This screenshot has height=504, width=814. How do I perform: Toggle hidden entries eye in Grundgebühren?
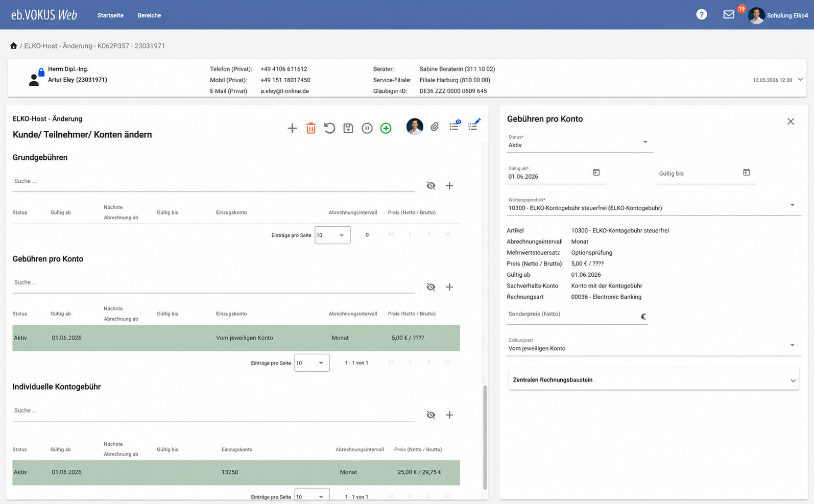[x=431, y=185]
